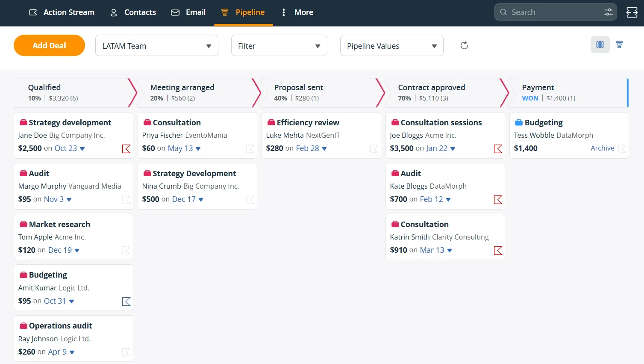Click briefcase icon on Kate Bloggs' Audit
This screenshot has width=644, height=364.
[395, 174]
